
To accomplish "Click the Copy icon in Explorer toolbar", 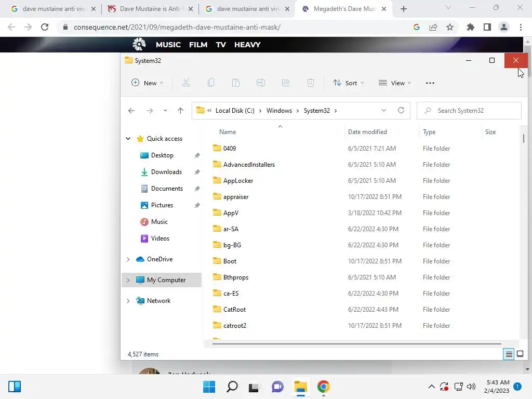I will (211, 83).
